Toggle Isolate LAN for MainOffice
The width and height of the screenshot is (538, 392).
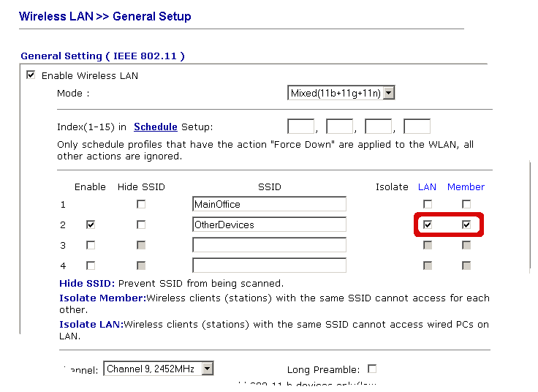428,204
